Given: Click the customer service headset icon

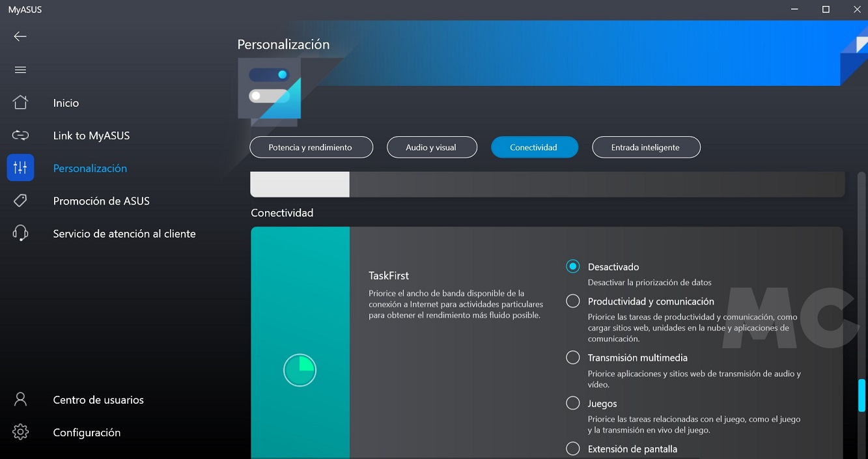Looking at the screenshot, I should (x=20, y=233).
